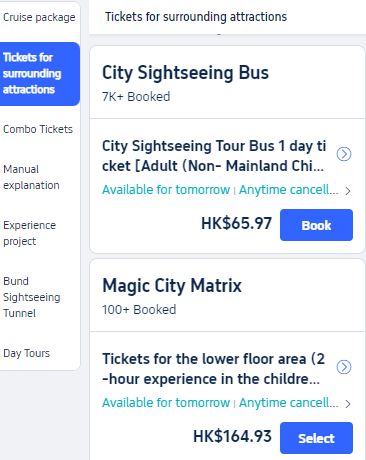This screenshot has width=366, height=460.
Task: Open City Sightseeing Tour Bus ticket details icon
Action: tap(344, 154)
